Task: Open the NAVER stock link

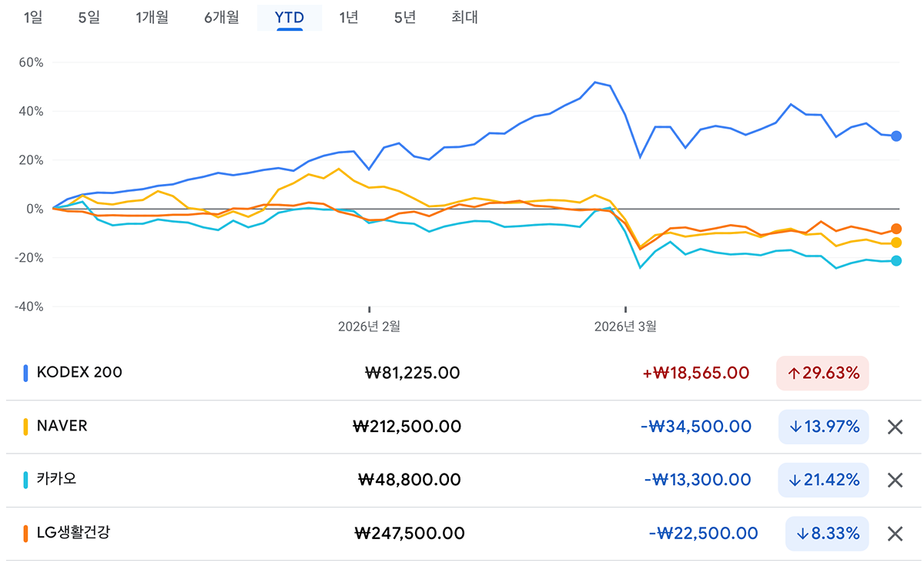Action: (62, 426)
